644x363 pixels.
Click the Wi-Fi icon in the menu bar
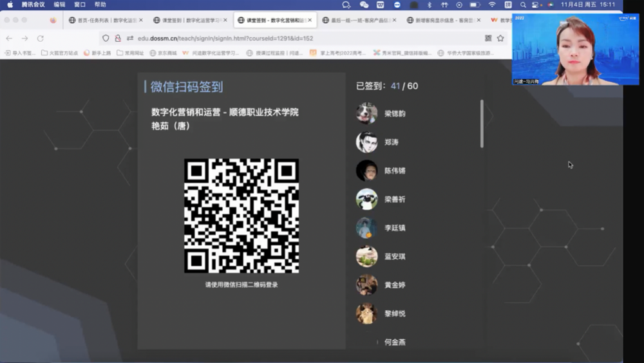[492, 5]
